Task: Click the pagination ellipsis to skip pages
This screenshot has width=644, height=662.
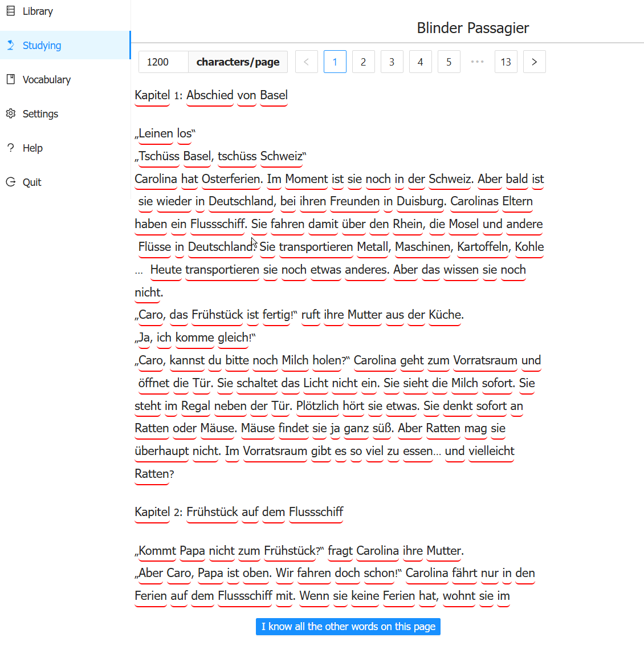Action: [x=478, y=62]
